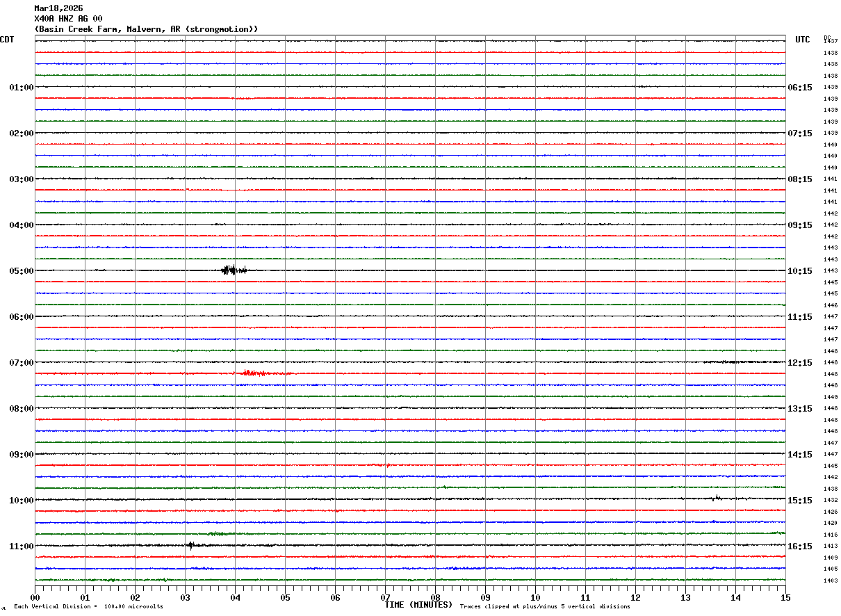Click the '12:15' UTC time label
The height and width of the screenshot is (616, 841).
click(800, 363)
